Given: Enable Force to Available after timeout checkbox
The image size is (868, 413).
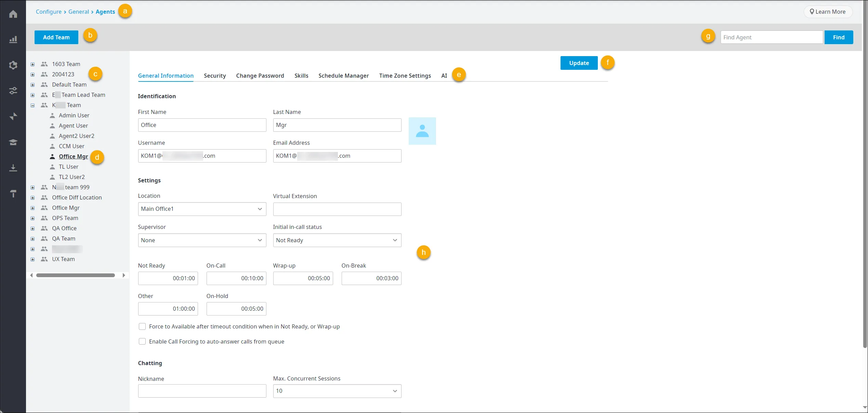Looking at the screenshot, I should click(142, 326).
